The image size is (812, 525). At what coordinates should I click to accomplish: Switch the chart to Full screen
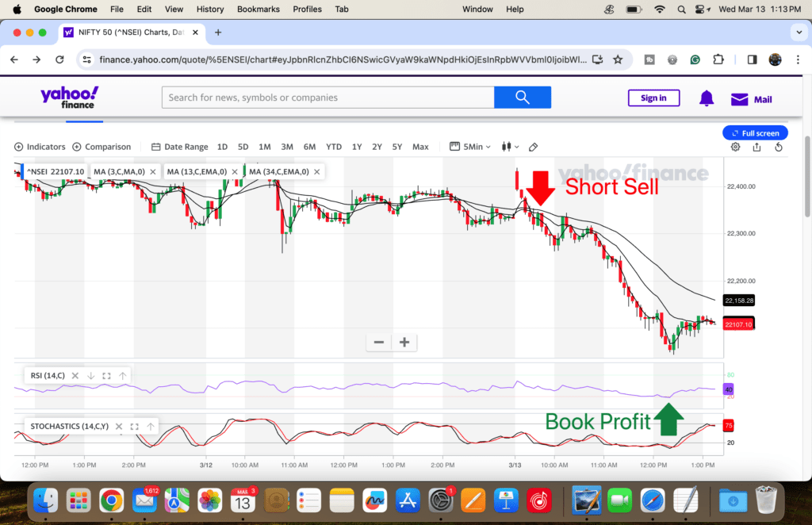[x=755, y=133]
